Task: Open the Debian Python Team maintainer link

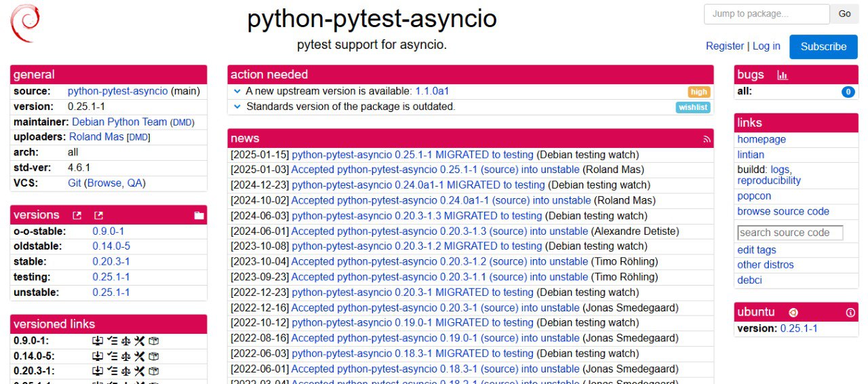Action: coord(119,122)
